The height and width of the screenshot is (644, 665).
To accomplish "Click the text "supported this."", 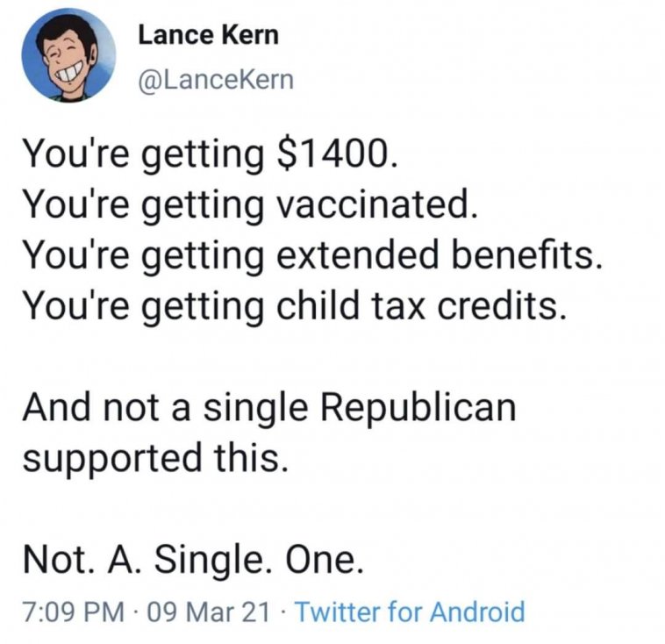I will (x=153, y=458).
